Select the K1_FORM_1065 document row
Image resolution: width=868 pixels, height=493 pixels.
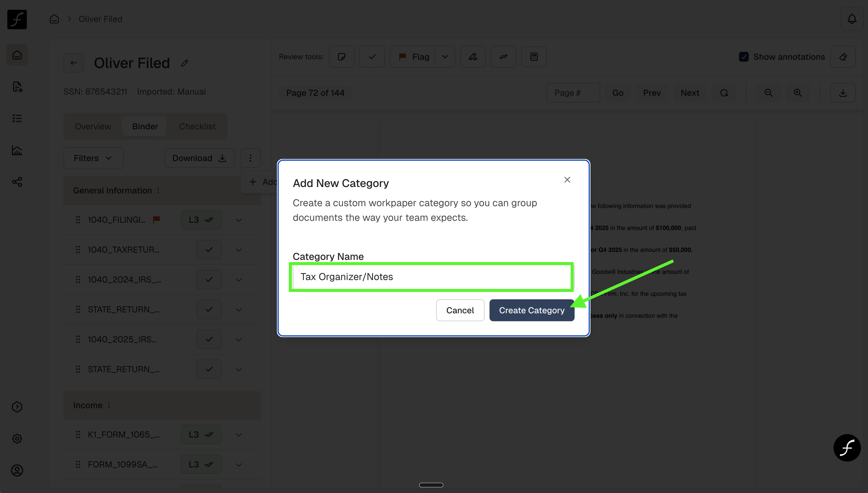click(x=162, y=434)
